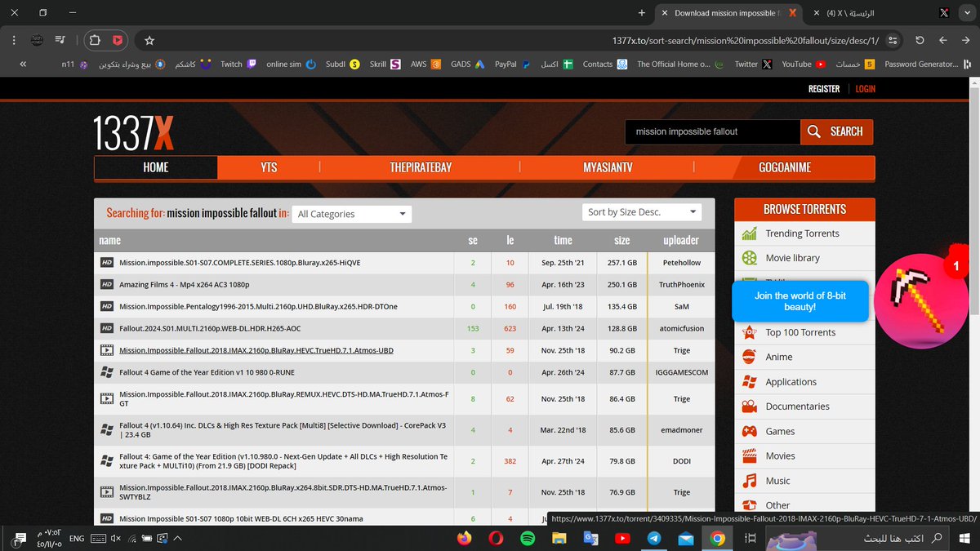Open the extensions puzzle icon
Viewport: 980px width, 551px height.
[95, 40]
